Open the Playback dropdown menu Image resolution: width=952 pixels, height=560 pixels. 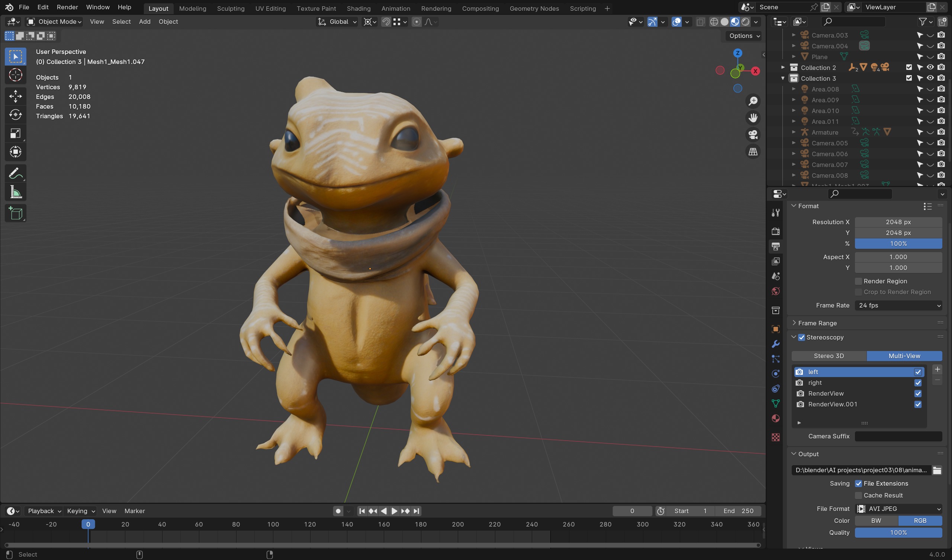coord(44,511)
